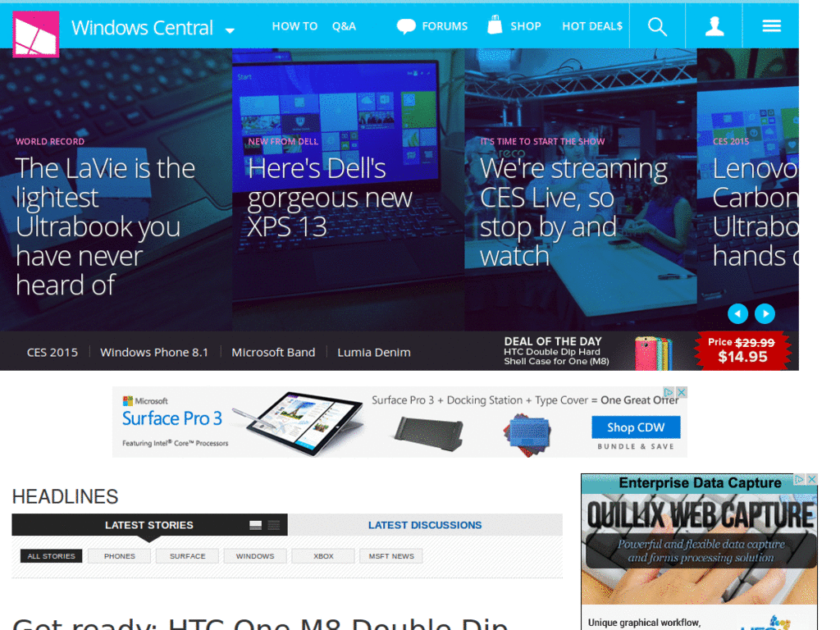Viewport: 840px width, 630px height.
Task: Open AdChoices icon on Surface ad
Action: point(668,392)
